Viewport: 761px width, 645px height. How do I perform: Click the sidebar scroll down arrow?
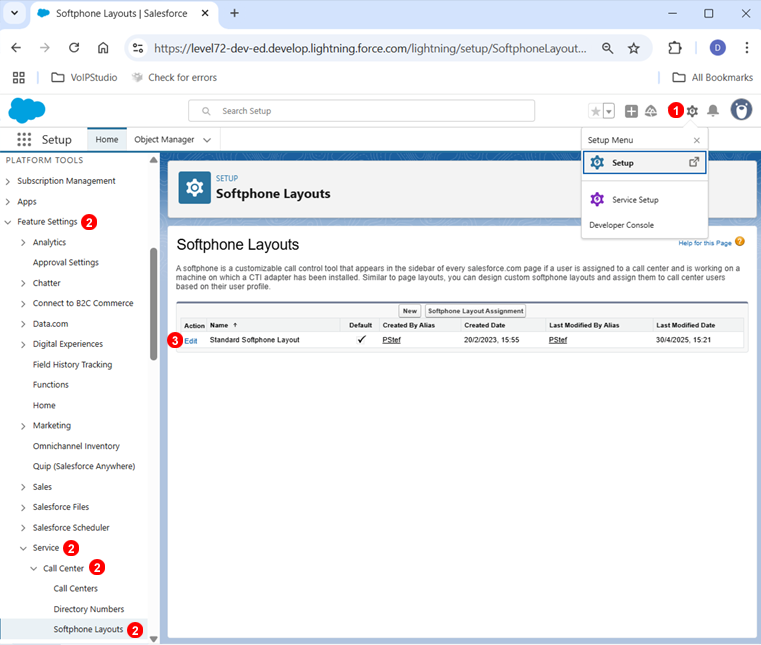point(153,639)
